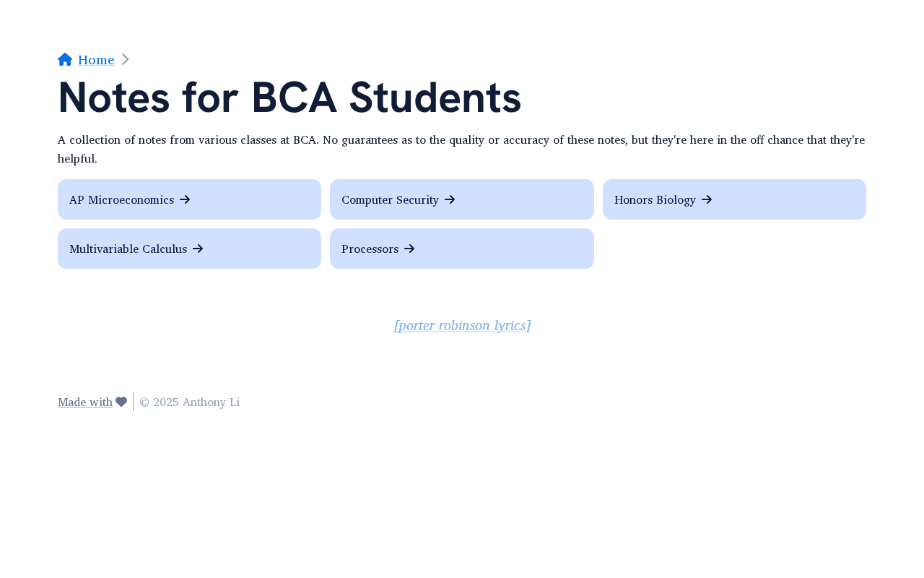
Task: Click the © 2025 Anthony Li text
Action: [x=189, y=402]
